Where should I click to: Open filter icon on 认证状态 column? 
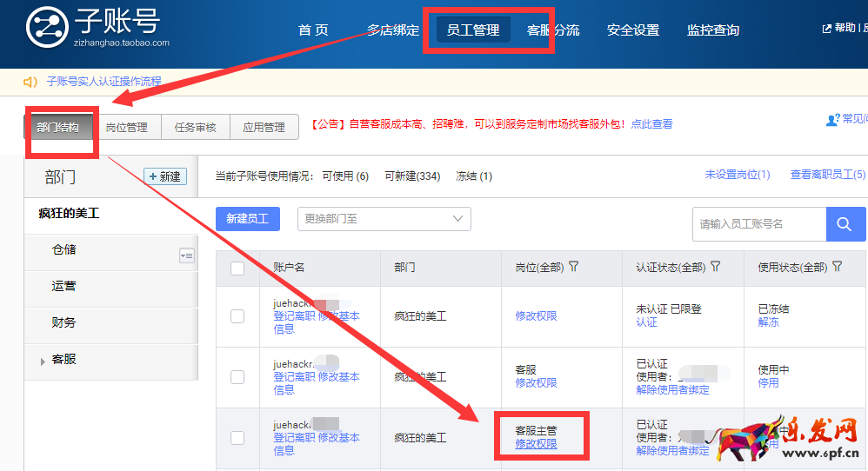pos(715,268)
